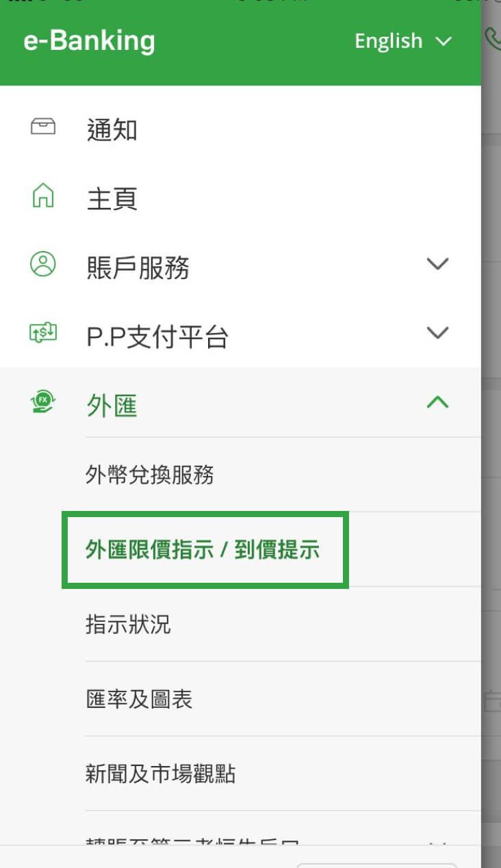Image resolution: width=501 pixels, height=868 pixels.
Task: Tap the 主頁 home icon
Action: (x=43, y=196)
